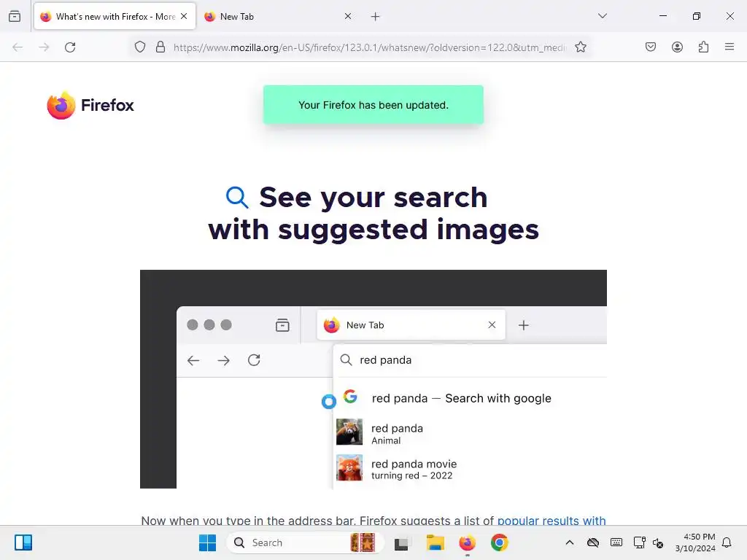Open the touch keyboard tray icon
Image resolution: width=747 pixels, height=560 pixels.
click(x=616, y=542)
